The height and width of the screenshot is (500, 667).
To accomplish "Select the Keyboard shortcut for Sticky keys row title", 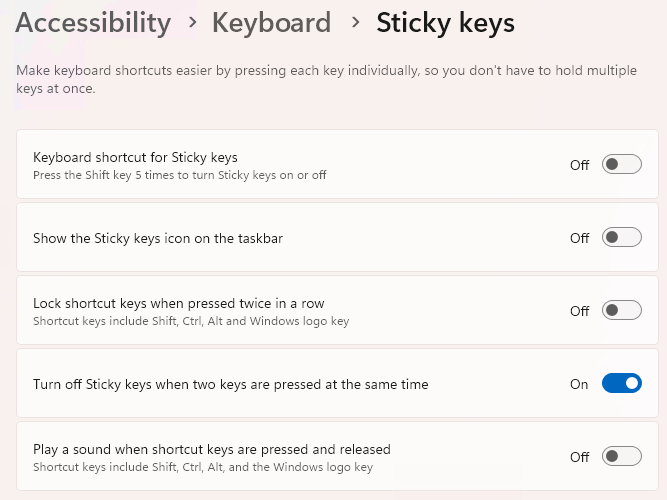I will pos(135,157).
